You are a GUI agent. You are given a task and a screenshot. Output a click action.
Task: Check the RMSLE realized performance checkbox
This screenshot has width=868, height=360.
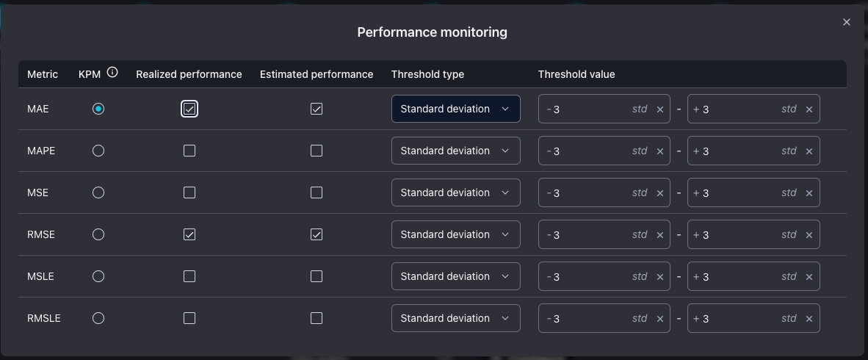[x=189, y=318]
